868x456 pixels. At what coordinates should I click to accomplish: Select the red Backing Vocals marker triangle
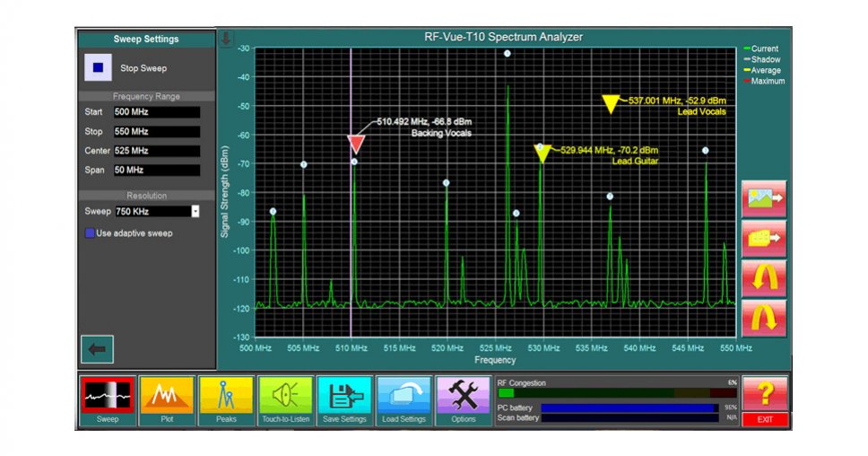coord(356,144)
